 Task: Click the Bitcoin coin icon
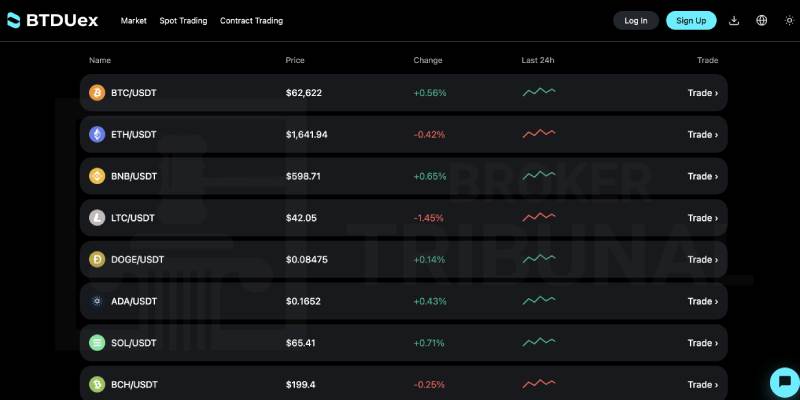(97, 93)
